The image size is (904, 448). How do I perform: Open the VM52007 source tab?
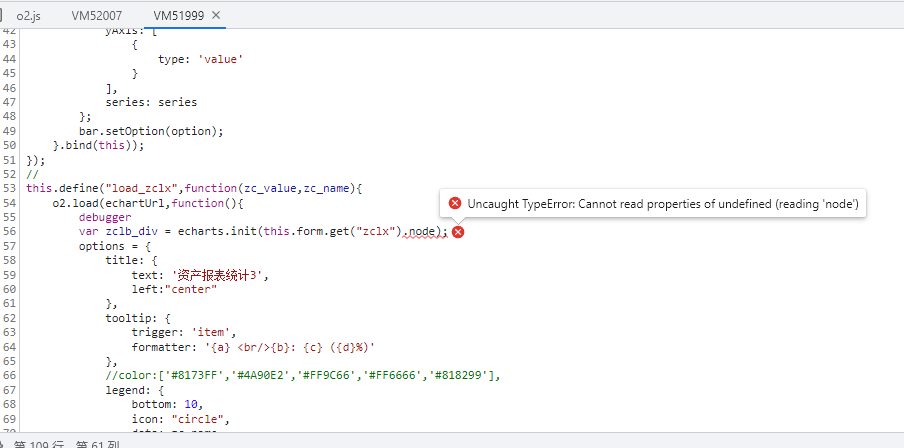96,16
